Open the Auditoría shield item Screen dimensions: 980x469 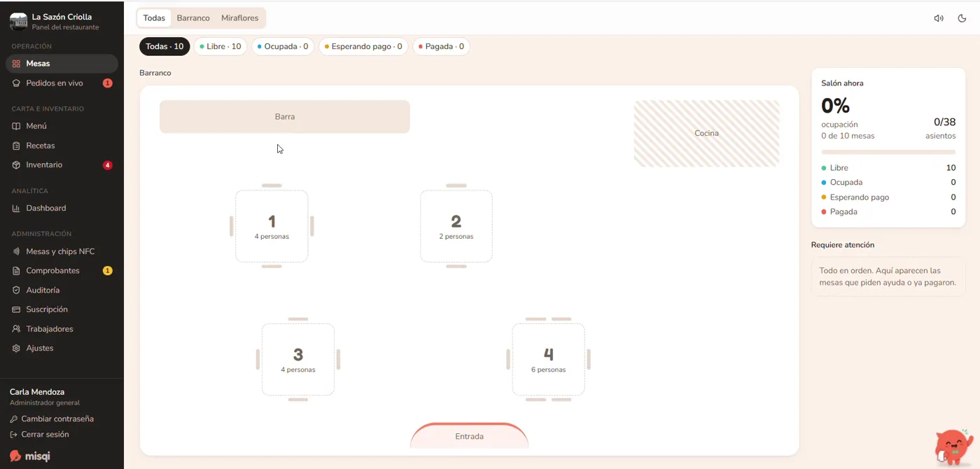point(62,290)
